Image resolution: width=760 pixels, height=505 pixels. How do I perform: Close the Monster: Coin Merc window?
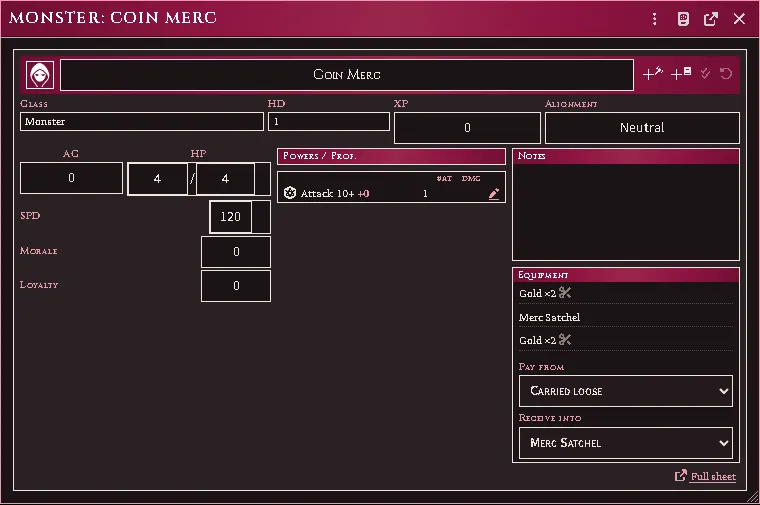click(x=739, y=19)
